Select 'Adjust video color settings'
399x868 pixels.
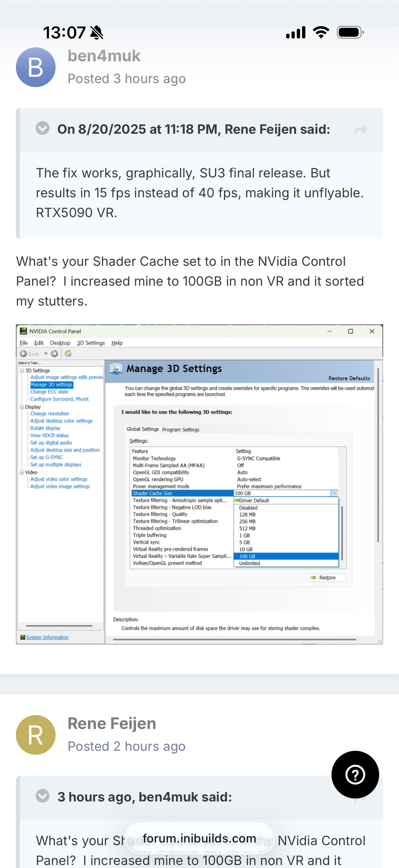click(59, 479)
